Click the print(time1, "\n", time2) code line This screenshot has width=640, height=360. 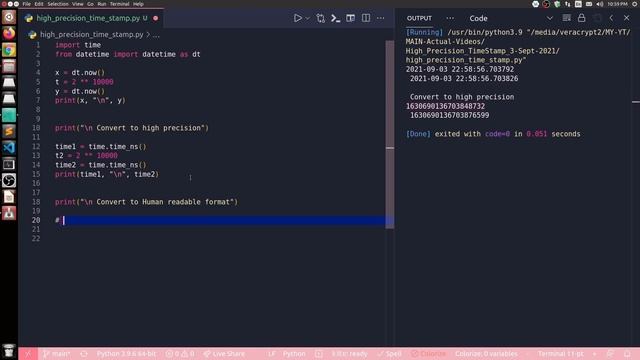[x=107, y=174]
